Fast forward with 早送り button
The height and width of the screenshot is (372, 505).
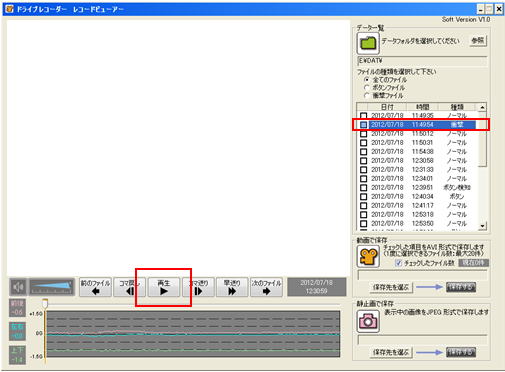click(x=232, y=287)
